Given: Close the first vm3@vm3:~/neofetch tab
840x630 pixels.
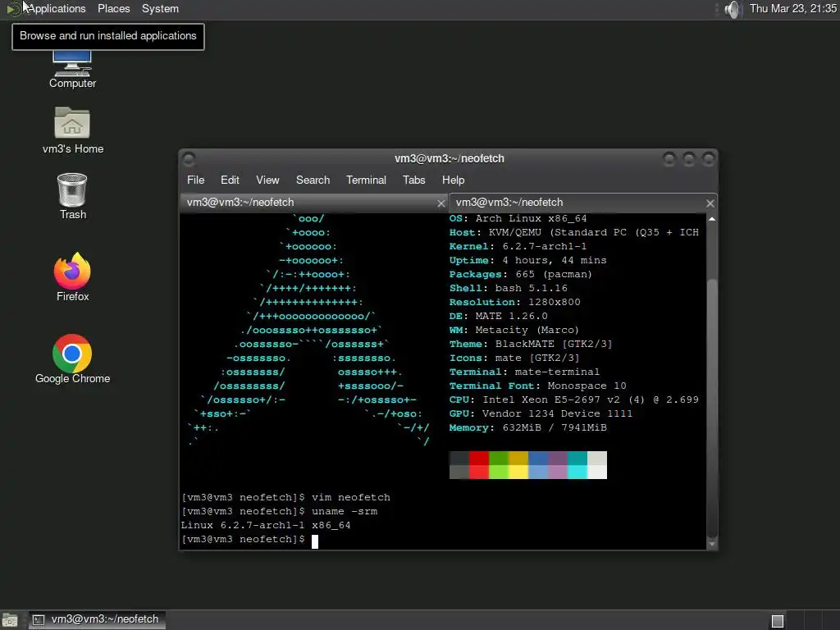Looking at the screenshot, I should click(441, 203).
